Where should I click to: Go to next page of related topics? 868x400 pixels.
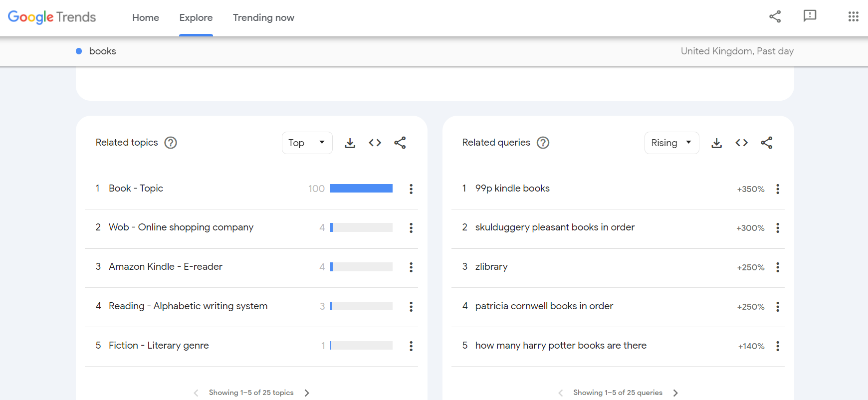coord(307,393)
